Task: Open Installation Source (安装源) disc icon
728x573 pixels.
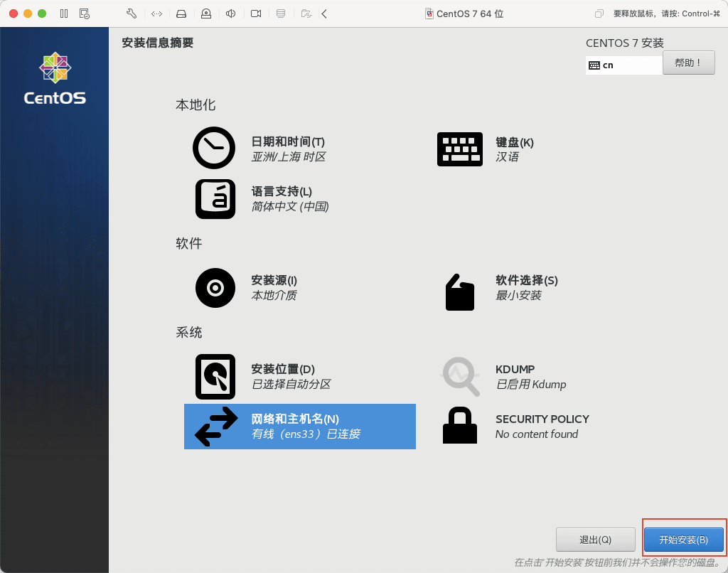Action: (x=215, y=287)
